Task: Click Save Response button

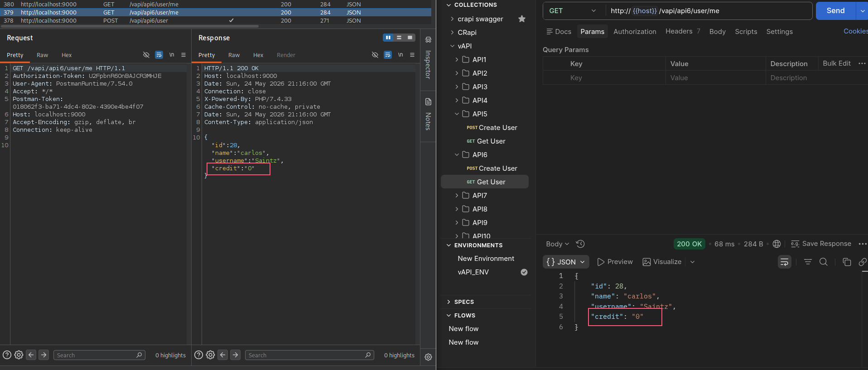Action: [x=821, y=244]
